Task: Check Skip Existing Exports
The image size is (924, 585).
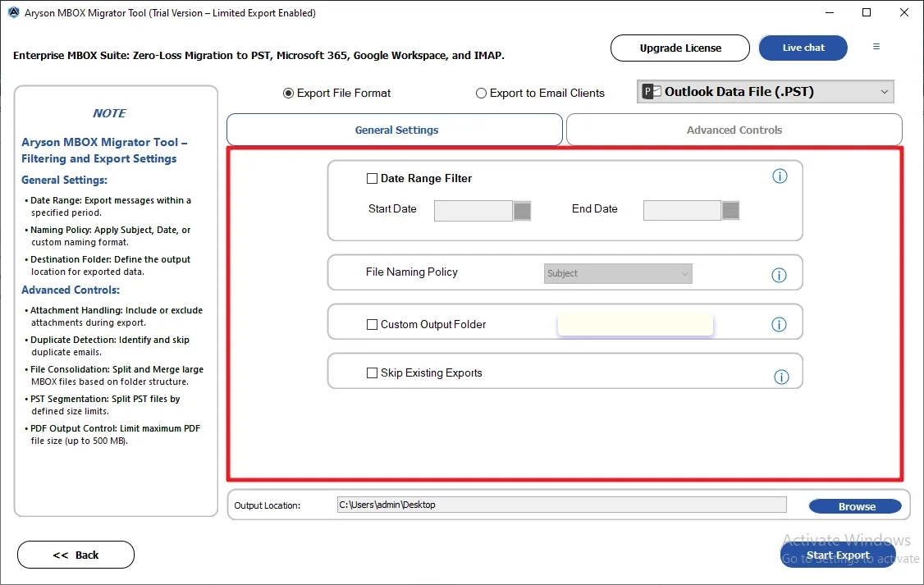Action: [372, 373]
